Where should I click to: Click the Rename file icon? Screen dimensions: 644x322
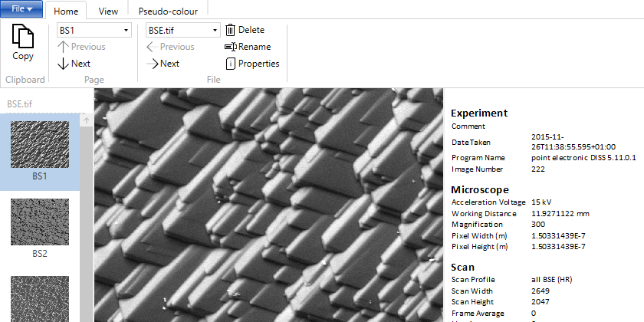pyautogui.click(x=230, y=47)
